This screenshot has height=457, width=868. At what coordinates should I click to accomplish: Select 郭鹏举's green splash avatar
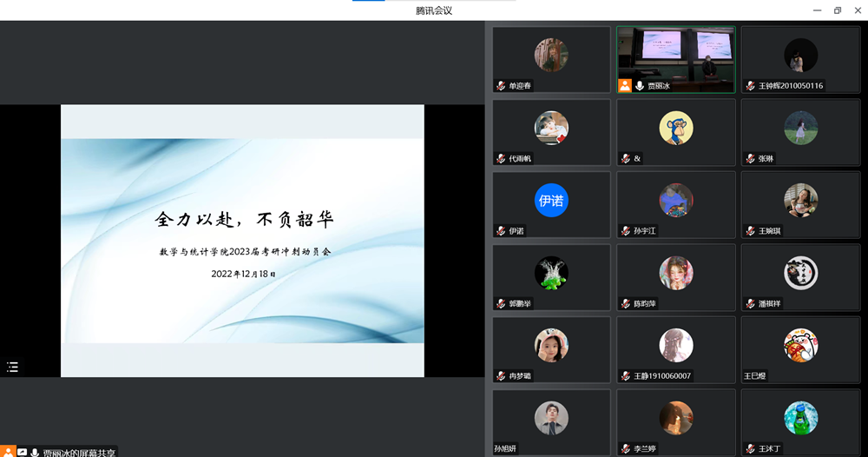(x=551, y=273)
